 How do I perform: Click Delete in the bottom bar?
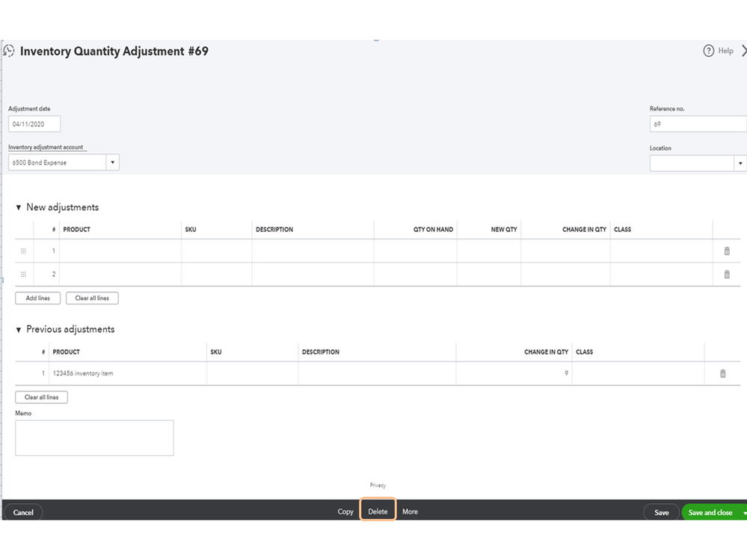pos(378,511)
